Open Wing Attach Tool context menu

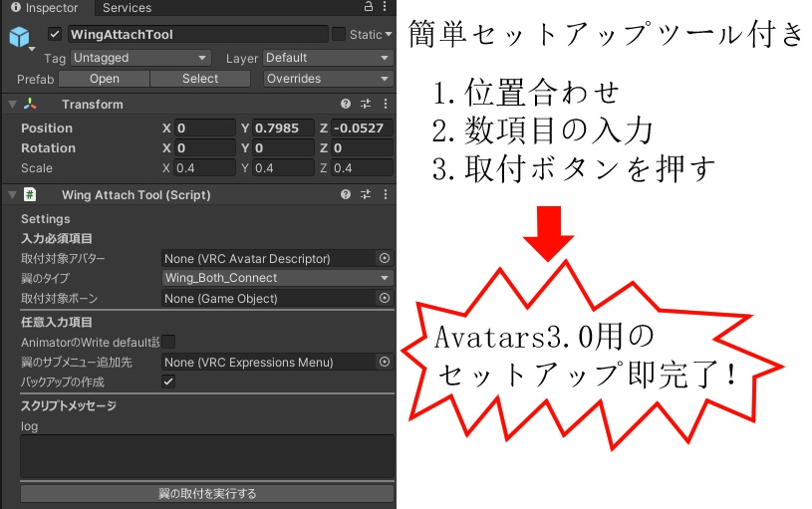[x=386, y=194]
